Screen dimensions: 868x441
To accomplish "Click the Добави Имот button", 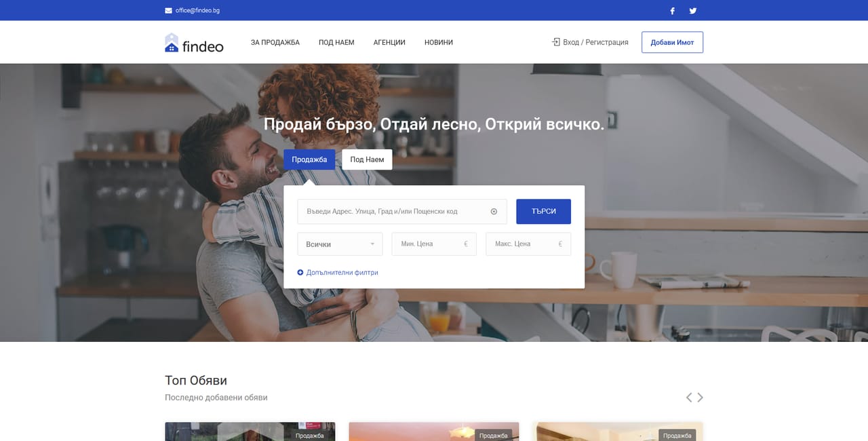I will (x=672, y=42).
